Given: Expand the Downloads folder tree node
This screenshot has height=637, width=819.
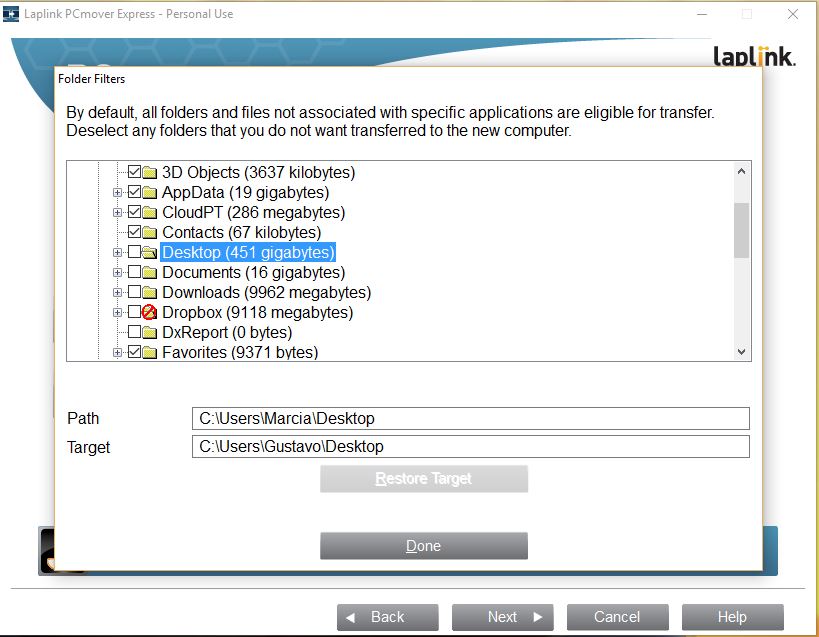Looking at the screenshot, I should (x=118, y=292).
